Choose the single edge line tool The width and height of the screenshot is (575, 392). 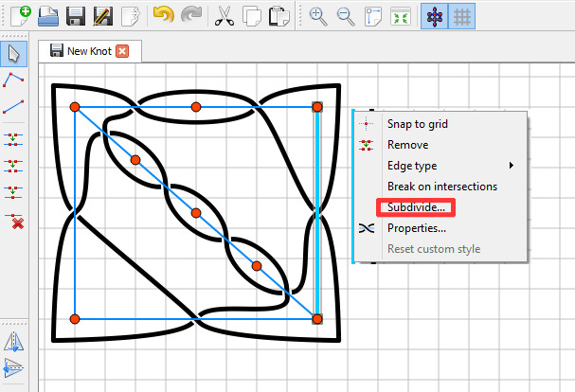pos(13,106)
